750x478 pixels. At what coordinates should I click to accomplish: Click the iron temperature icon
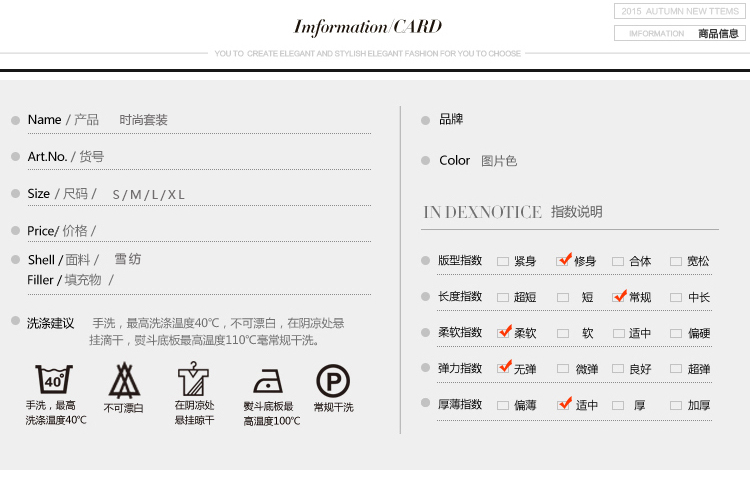click(x=268, y=383)
